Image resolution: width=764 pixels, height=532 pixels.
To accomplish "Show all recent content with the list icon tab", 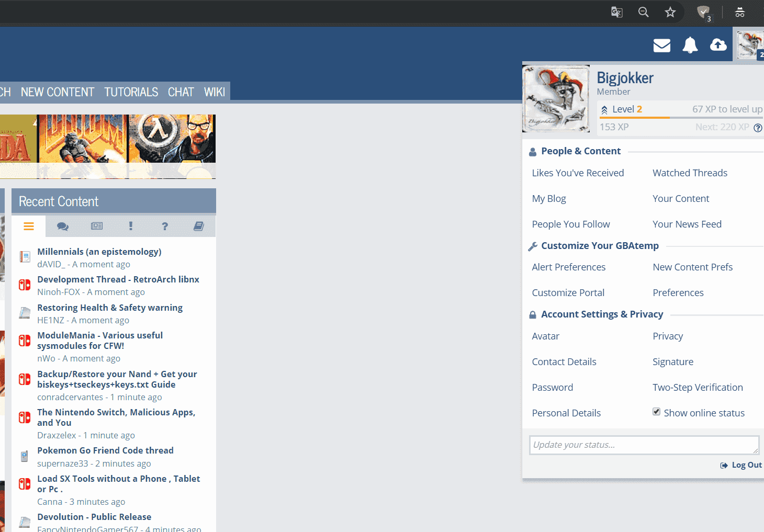I will 29,226.
